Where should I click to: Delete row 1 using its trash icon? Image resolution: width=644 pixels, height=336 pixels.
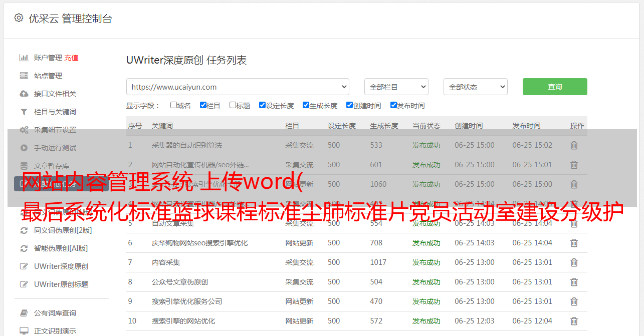[x=574, y=145]
